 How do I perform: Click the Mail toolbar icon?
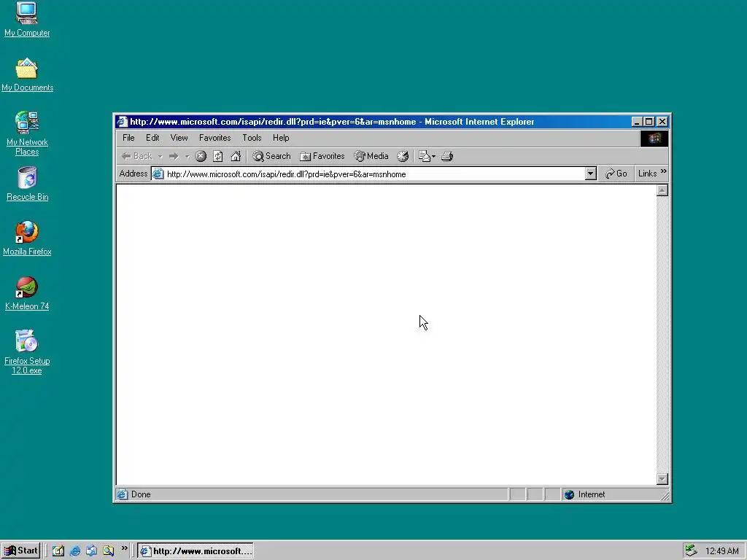424,156
